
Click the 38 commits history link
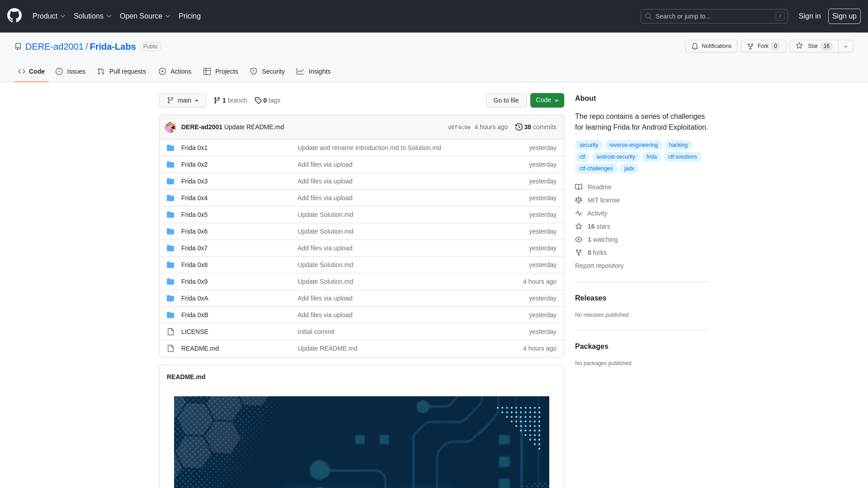tap(535, 127)
